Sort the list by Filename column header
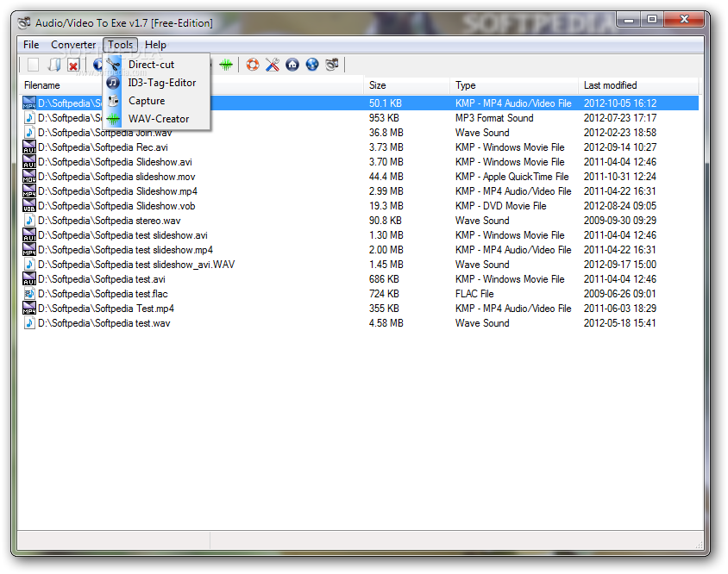Viewport: 728px width, 574px height. (x=191, y=85)
